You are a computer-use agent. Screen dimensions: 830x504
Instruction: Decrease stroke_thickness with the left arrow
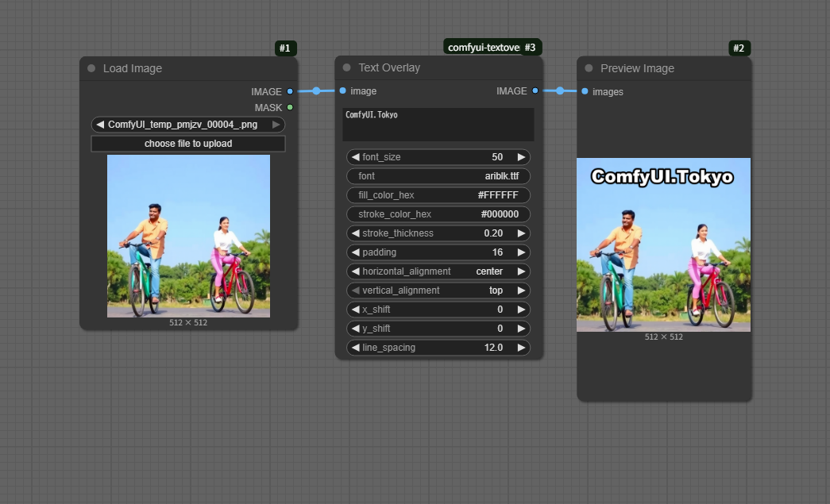(x=355, y=233)
